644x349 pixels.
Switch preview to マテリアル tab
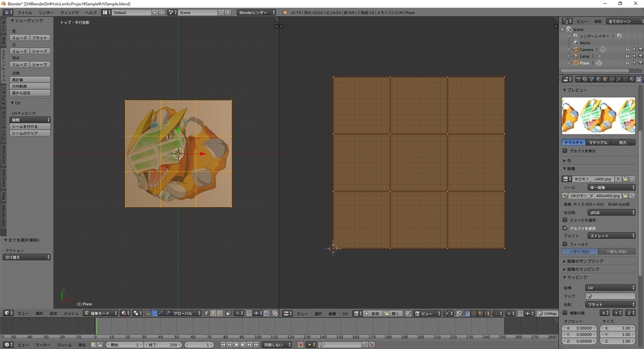(x=598, y=143)
